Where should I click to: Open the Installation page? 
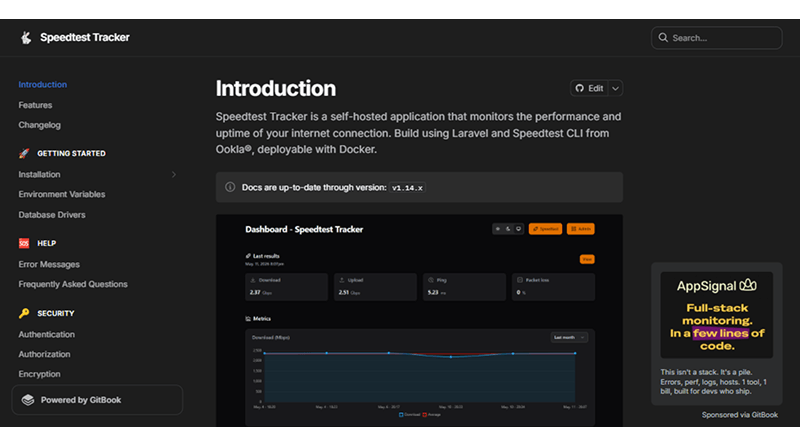click(x=39, y=175)
